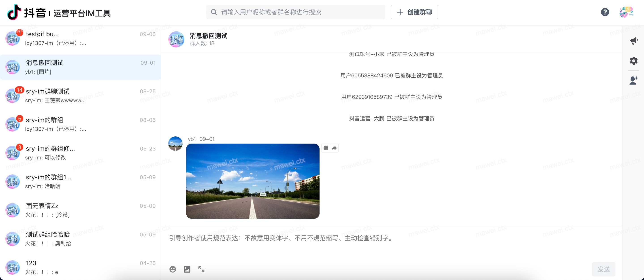Click notice 抖音运营-大鹏 已被群主设为管理员

coord(391,118)
